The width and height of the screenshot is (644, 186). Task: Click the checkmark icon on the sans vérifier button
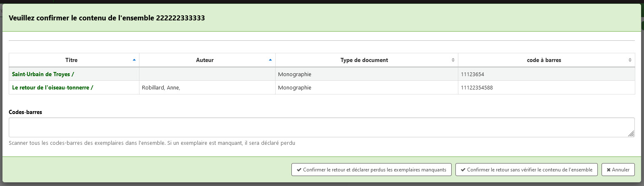[463, 170]
